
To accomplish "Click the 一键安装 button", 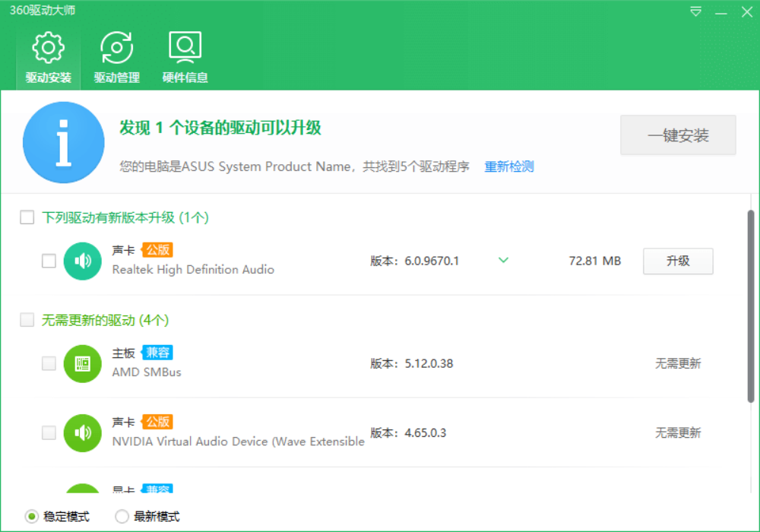I will click(x=678, y=135).
